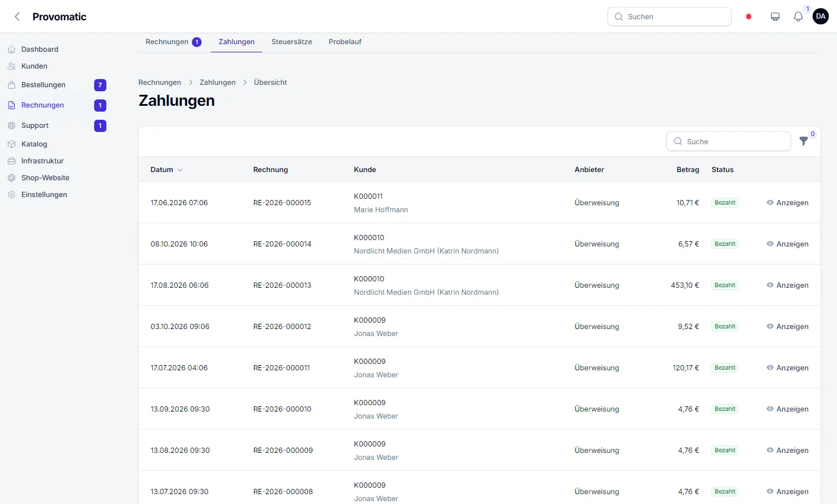Select the Zahlungen tab
This screenshot has height=504, width=837.
(237, 42)
